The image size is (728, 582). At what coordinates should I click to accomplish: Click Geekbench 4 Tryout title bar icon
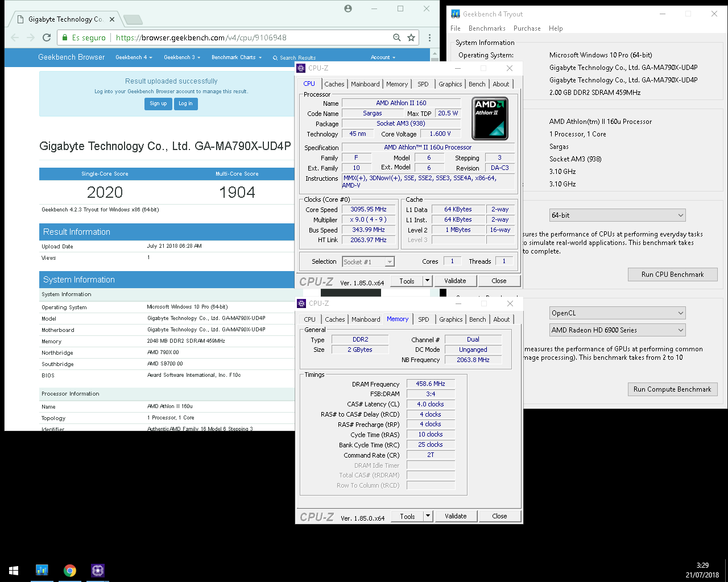pyautogui.click(x=455, y=14)
